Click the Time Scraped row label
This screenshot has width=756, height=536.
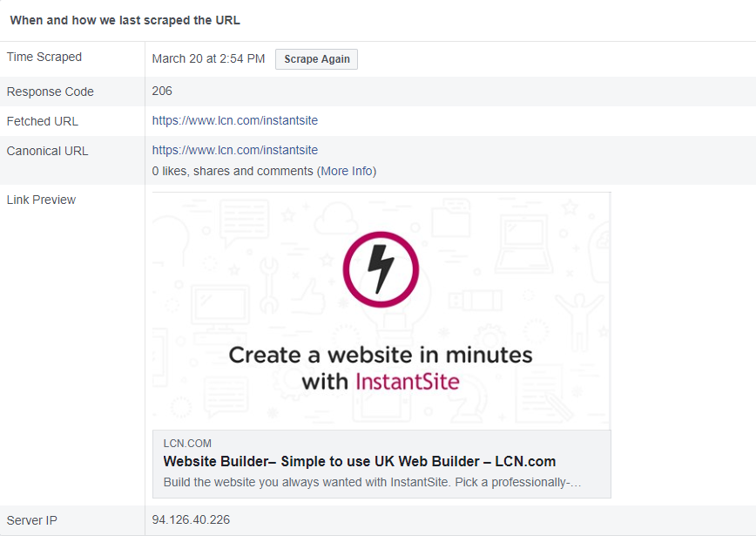pyautogui.click(x=44, y=57)
